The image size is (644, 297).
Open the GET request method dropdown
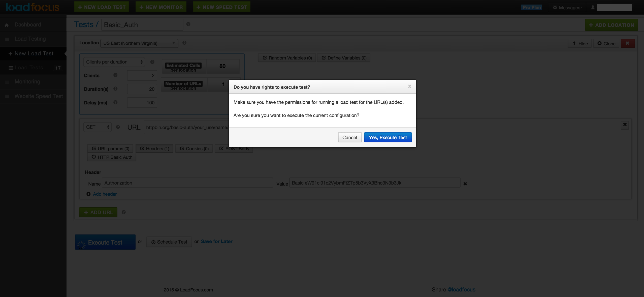[97, 127]
